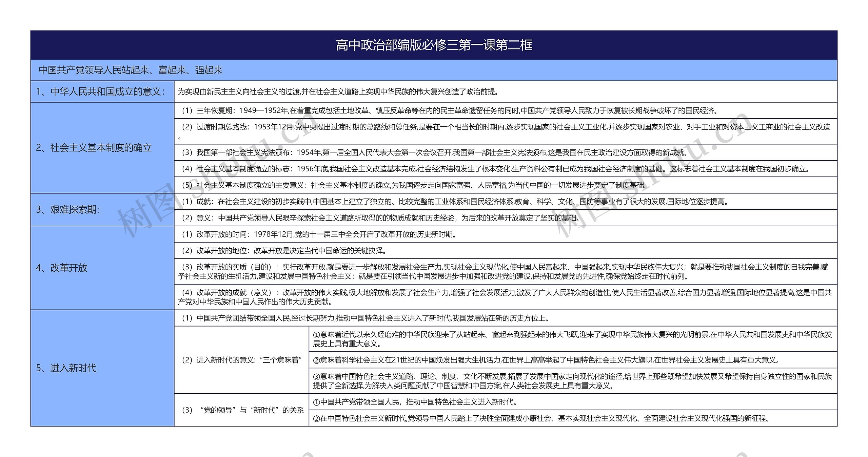Viewport: 868px width, 457px height.
Task: Click row （1）改革开放的时间
Action: (506, 234)
